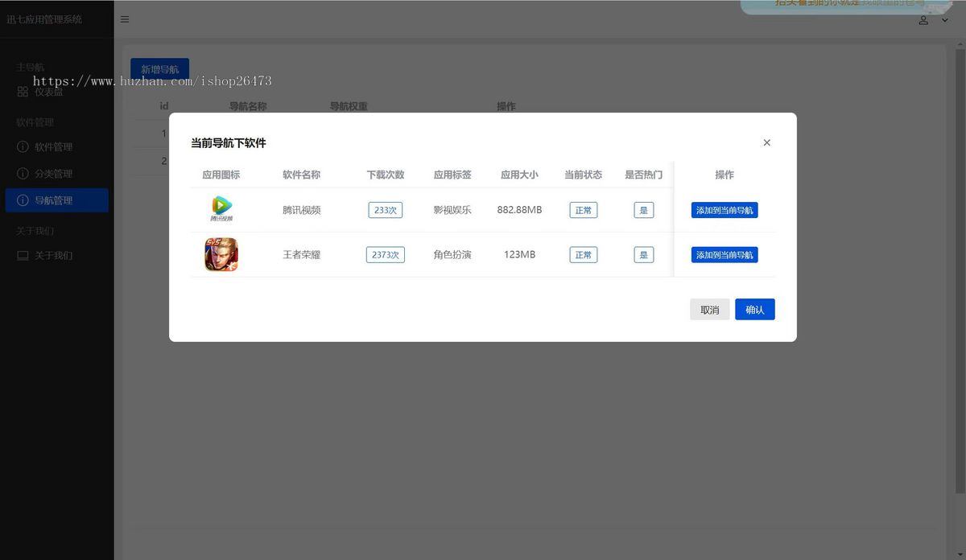Click the 角色扮演 tag cell
Screen dimensions: 966x560
pyautogui.click(x=452, y=254)
